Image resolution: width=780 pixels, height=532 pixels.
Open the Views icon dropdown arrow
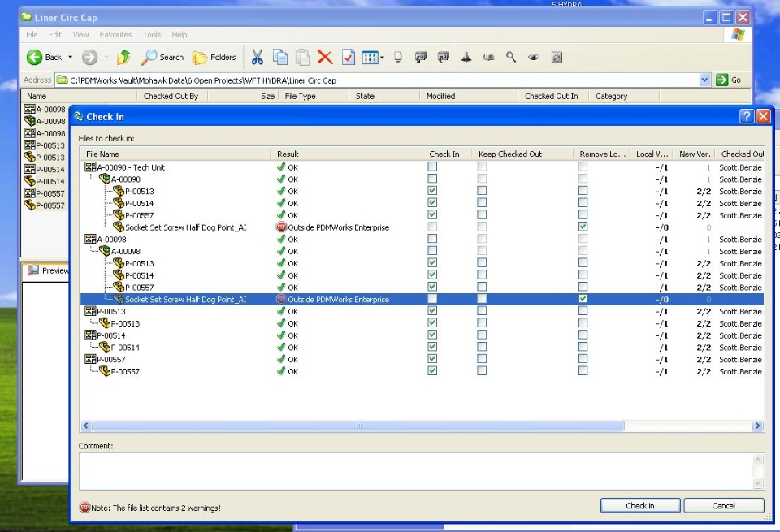pyautogui.click(x=382, y=58)
